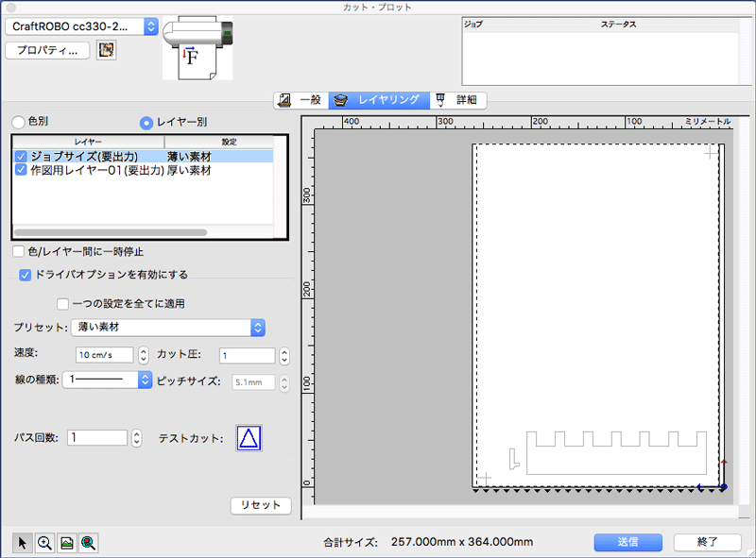This screenshot has height=558, width=756.
Task: Click the パス回数 stepper arrows
Action: [x=137, y=438]
